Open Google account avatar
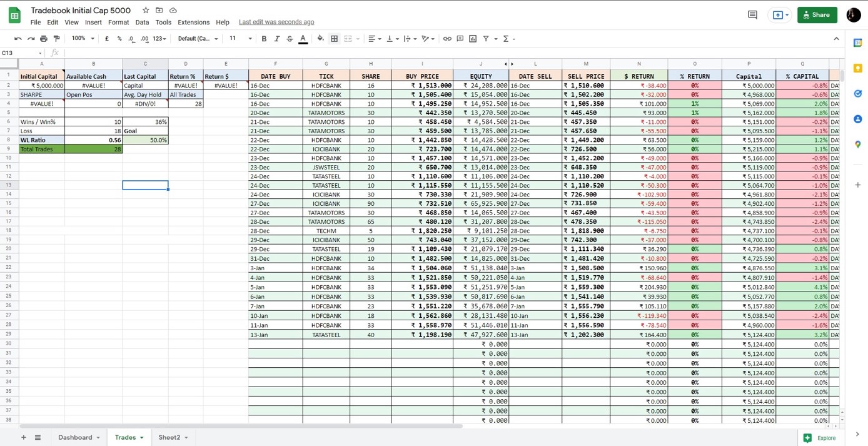Screen dimensions: 868x446 click(x=854, y=15)
